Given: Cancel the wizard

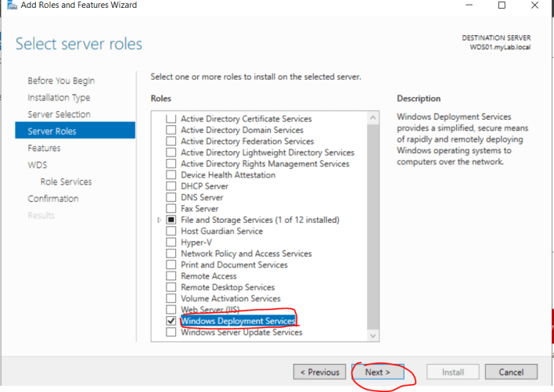Looking at the screenshot, I should click(511, 372).
